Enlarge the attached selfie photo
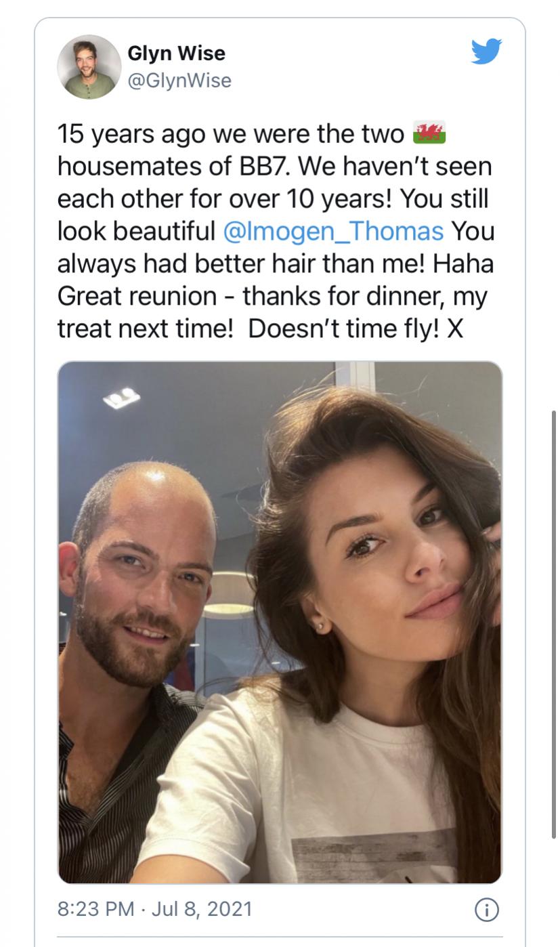Screen dimensions: 560x947 pos(280,622)
